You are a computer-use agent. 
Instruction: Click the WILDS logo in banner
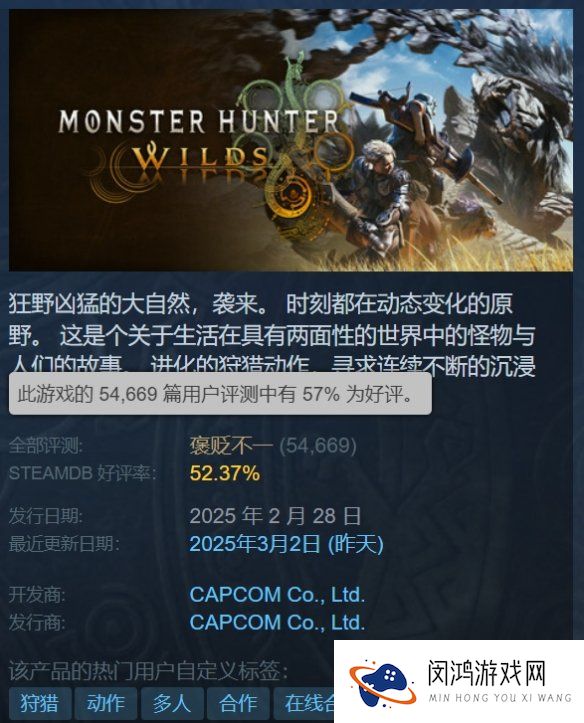201,157
